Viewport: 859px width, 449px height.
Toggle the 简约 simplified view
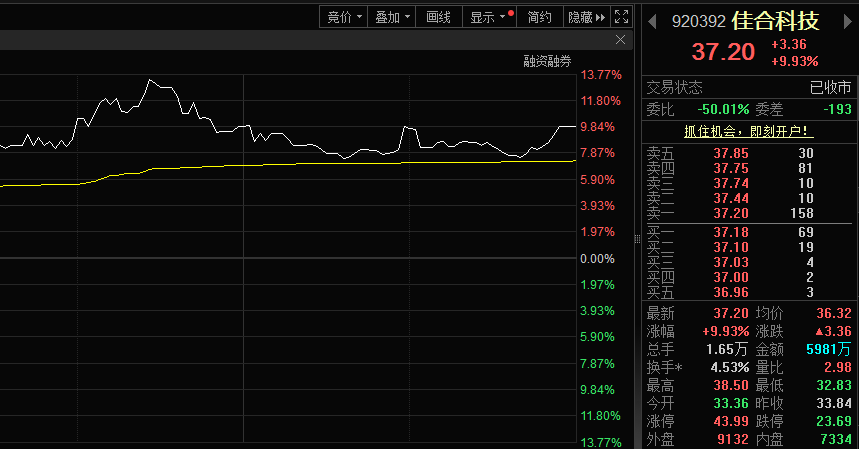pos(540,17)
